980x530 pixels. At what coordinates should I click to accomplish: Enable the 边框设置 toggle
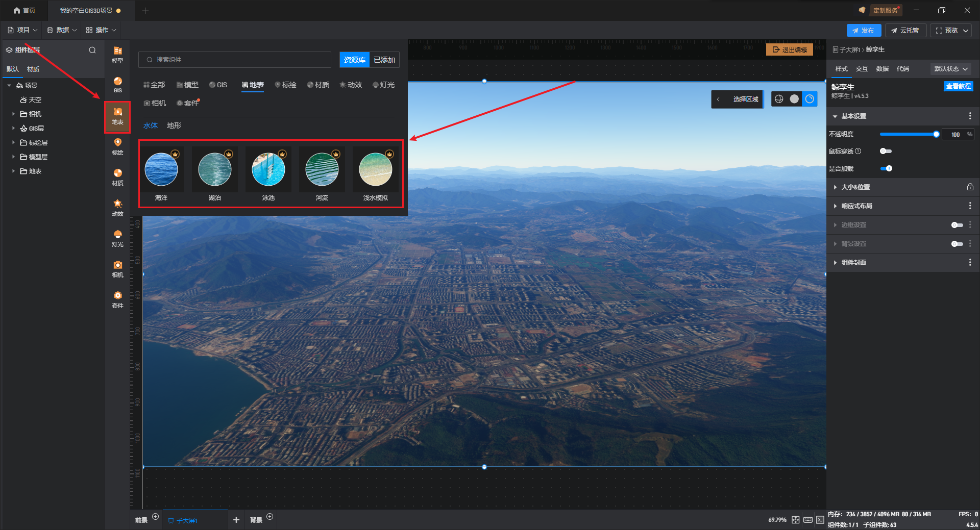point(957,225)
